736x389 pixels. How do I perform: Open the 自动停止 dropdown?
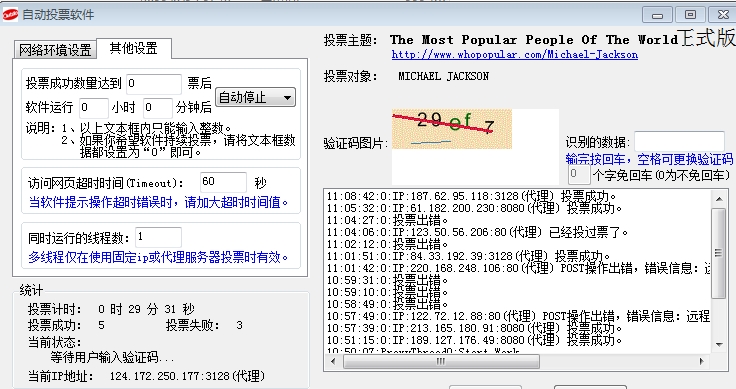pos(255,98)
